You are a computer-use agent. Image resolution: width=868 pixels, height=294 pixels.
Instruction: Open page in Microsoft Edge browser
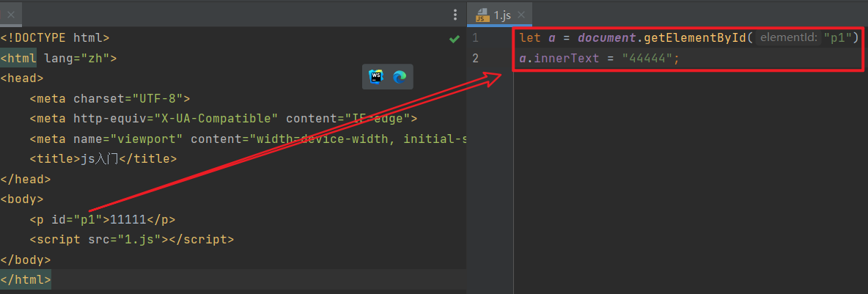[x=400, y=77]
